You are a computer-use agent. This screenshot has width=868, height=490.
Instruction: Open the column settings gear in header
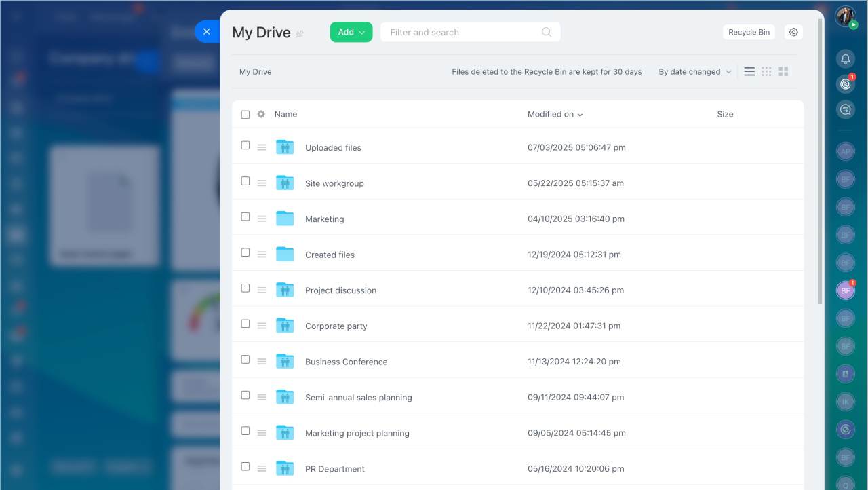pos(261,114)
